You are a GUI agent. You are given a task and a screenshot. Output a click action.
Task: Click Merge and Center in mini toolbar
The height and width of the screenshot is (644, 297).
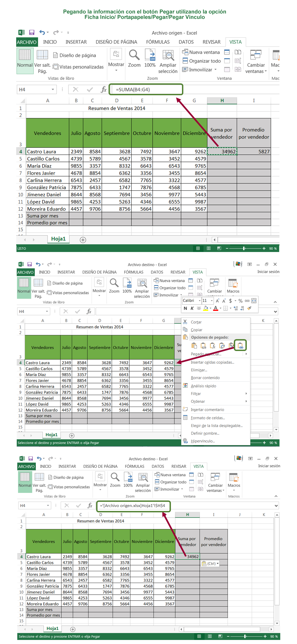pos(254,301)
